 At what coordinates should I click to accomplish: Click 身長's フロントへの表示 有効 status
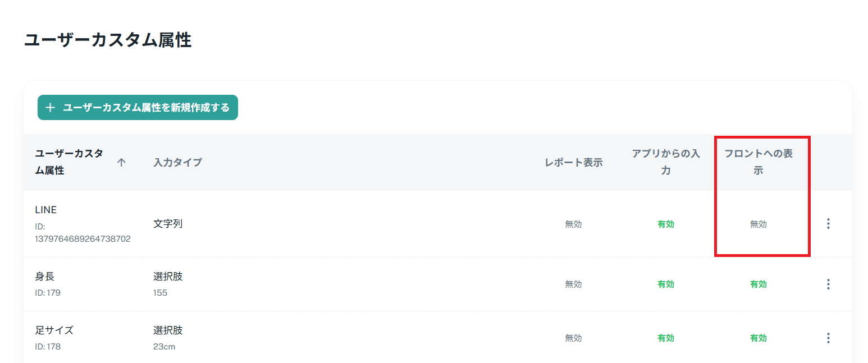point(759,284)
